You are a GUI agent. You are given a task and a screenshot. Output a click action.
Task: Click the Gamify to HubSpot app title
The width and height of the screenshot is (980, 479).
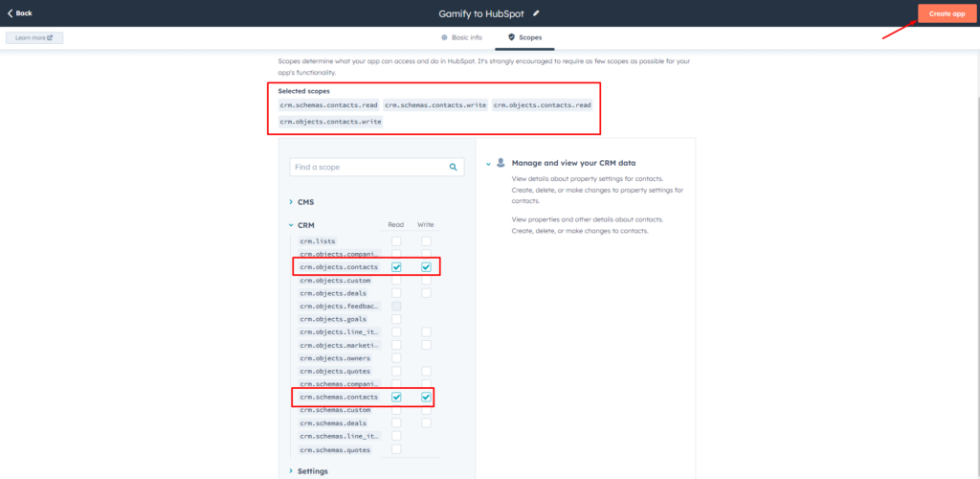483,13
